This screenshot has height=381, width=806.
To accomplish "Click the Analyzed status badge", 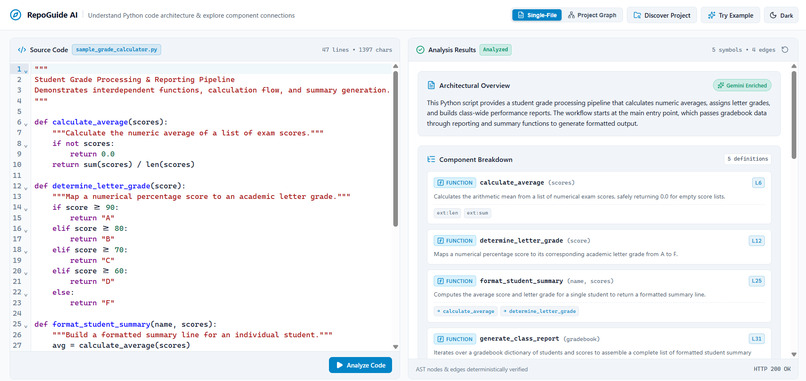I will [x=496, y=50].
